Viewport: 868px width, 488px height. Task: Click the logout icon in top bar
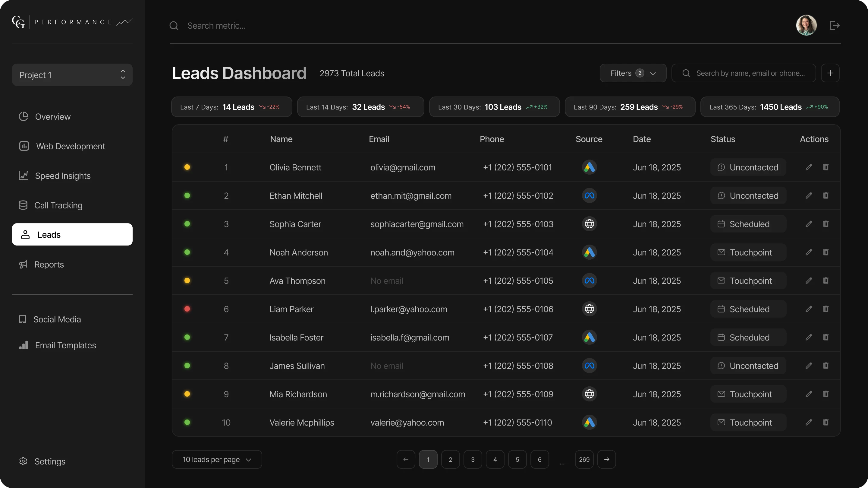(x=834, y=25)
